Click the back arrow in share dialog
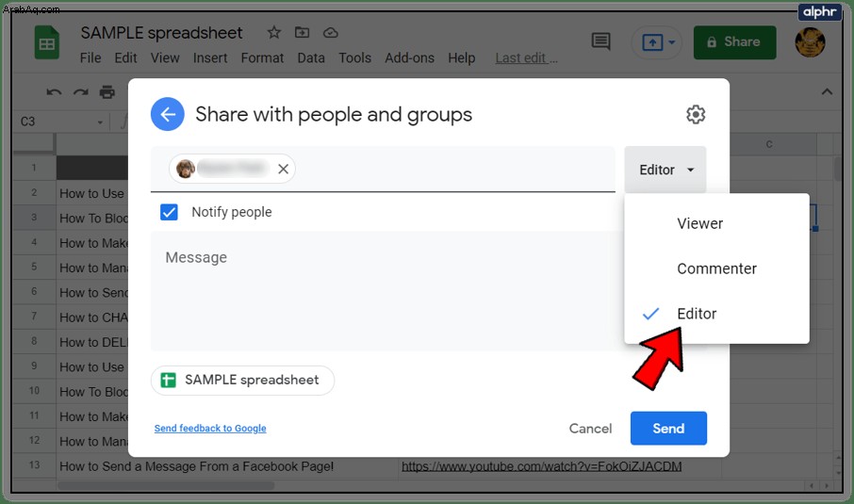This screenshot has width=854, height=504. coord(167,114)
